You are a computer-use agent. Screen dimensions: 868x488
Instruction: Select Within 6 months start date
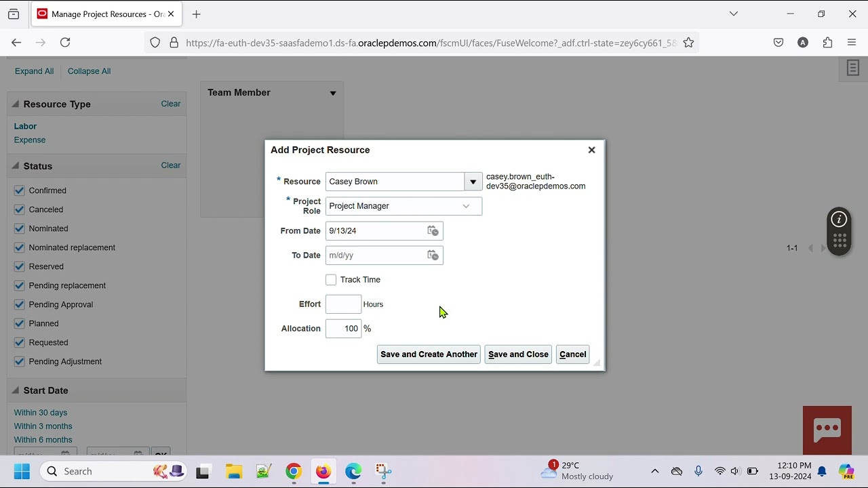point(43,440)
